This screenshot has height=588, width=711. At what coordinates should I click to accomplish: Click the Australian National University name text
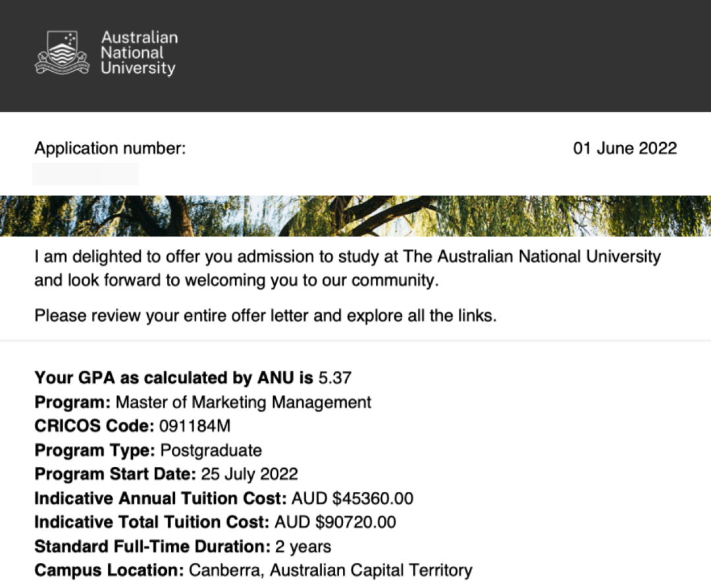138,53
